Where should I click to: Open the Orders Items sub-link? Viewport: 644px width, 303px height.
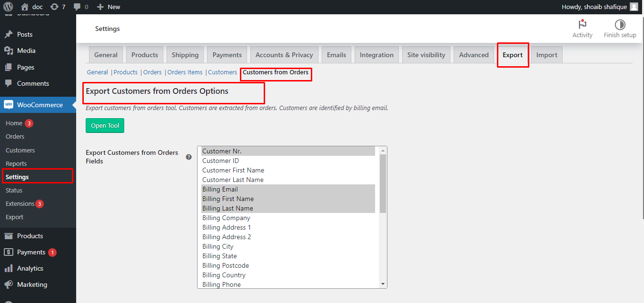pyautogui.click(x=185, y=72)
